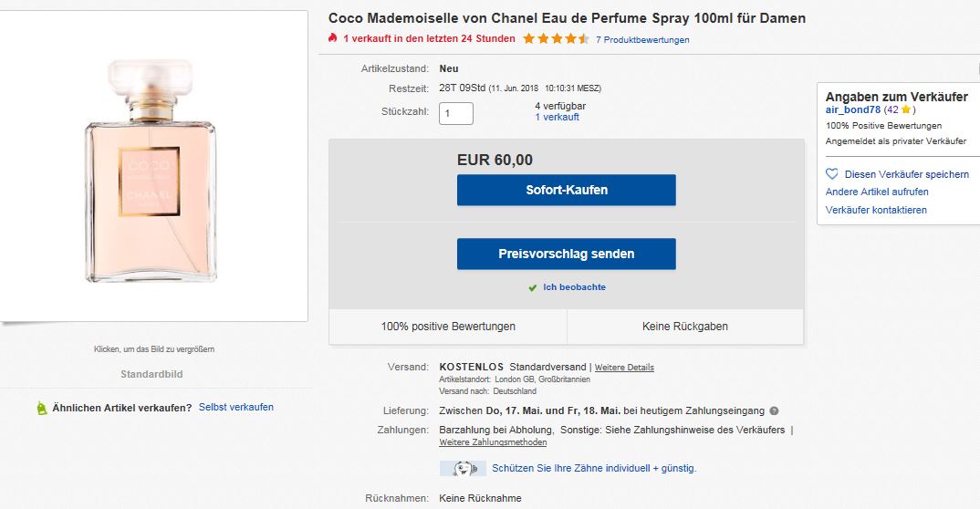Screen dimensions: 980x509
Task: Click the red flame sold indicator icon
Action: coord(332,38)
